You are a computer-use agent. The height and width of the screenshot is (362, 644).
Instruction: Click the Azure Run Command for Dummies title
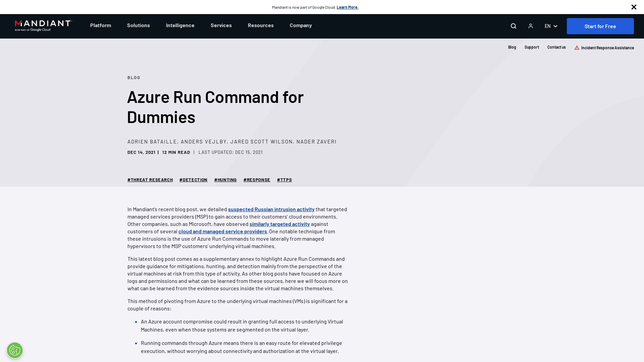coord(215,107)
